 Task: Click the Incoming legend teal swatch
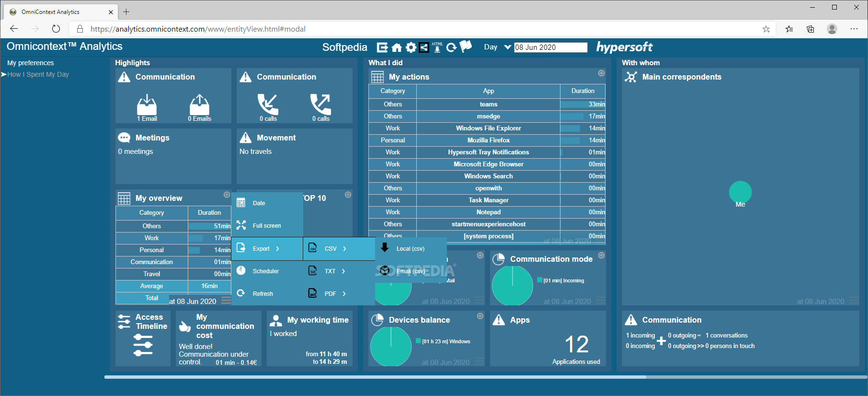tap(540, 280)
